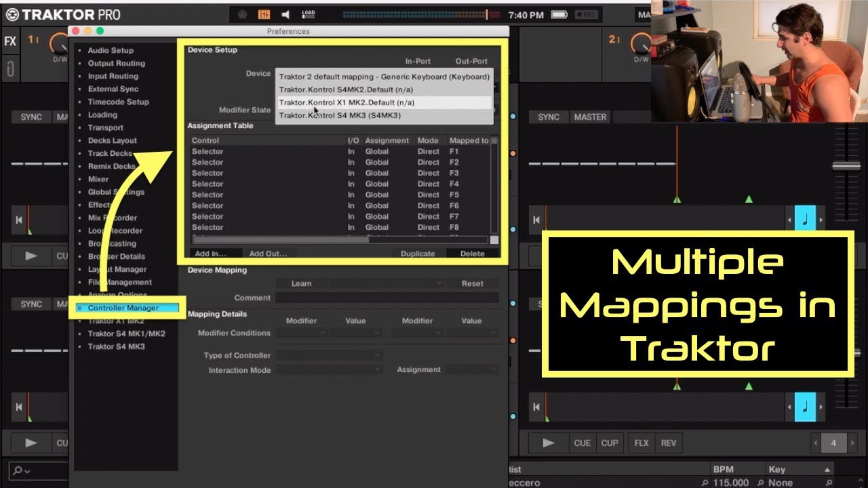Click the round audio indicator left of mixer icon
Image resolution: width=868 pixels, height=488 pixels.
pos(243,14)
